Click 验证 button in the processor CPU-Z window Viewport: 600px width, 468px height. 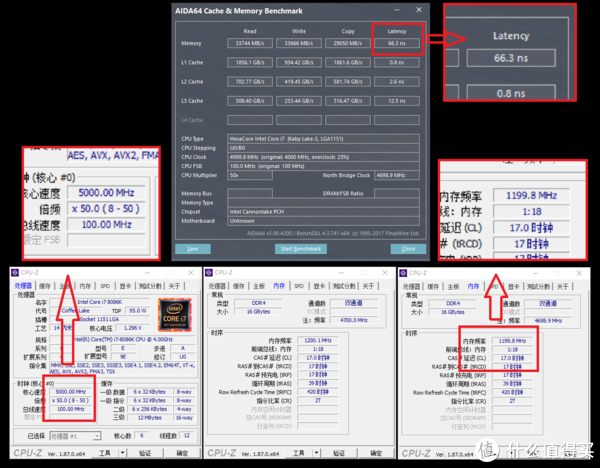pos(145,453)
